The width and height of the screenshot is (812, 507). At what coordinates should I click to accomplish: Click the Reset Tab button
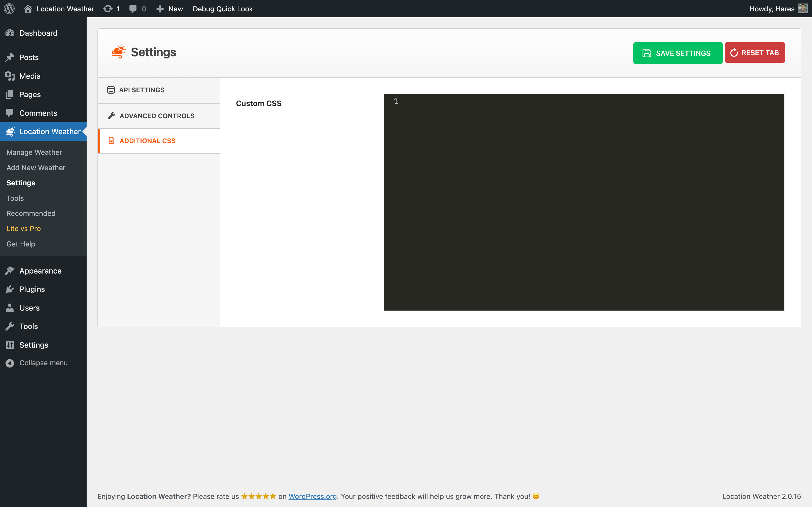[754, 53]
